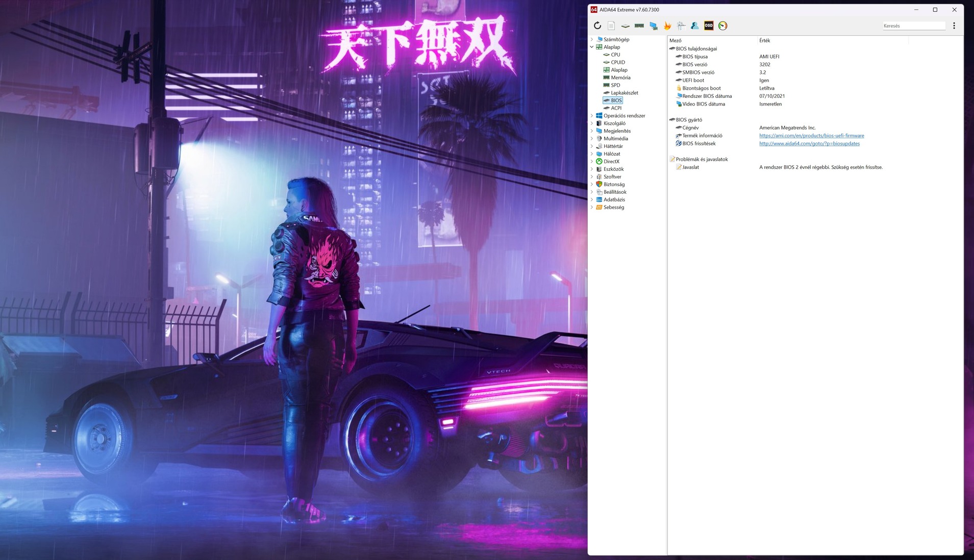974x560 pixels.
Task: Click the Mező column header
Action: [x=675, y=41]
